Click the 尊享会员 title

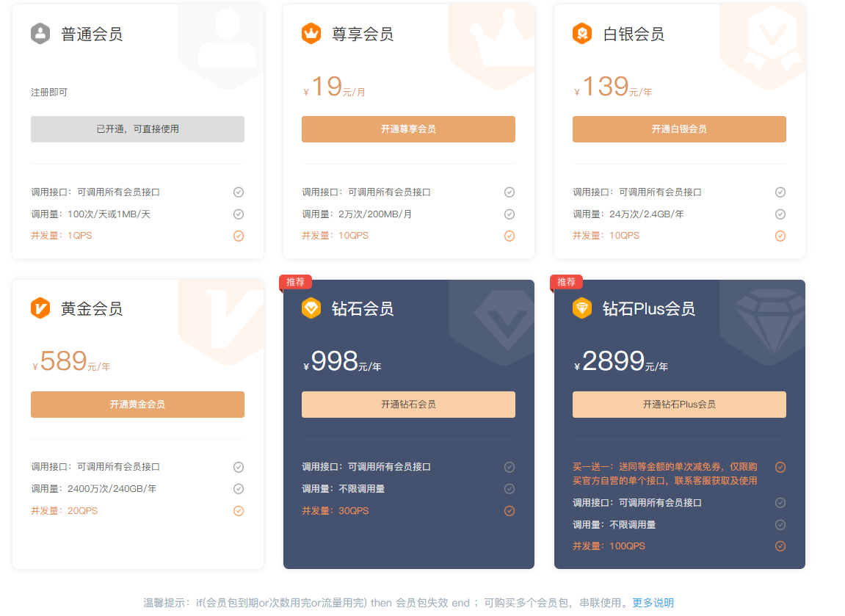[363, 34]
